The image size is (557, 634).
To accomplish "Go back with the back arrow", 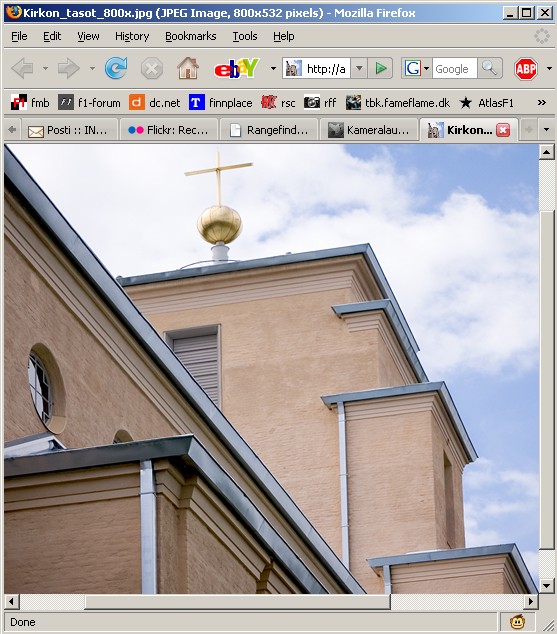I will (22, 68).
